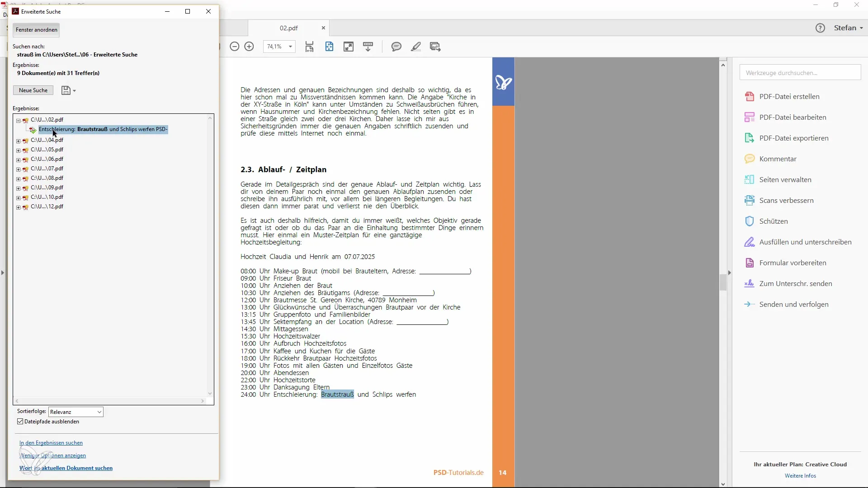The width and height of the screenshot is (868, 488).
Task: Open the Stefan account menu
Action: (849, 28)
